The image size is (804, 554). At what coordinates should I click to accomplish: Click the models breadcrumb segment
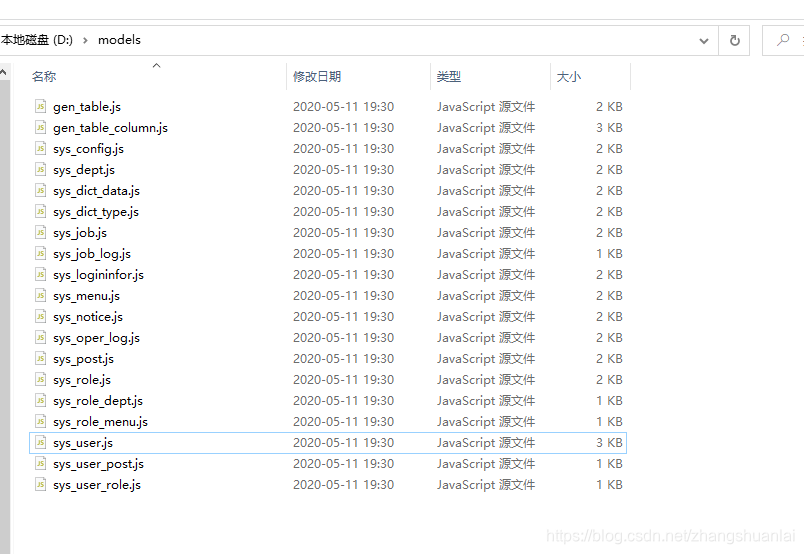click(119, 39)
